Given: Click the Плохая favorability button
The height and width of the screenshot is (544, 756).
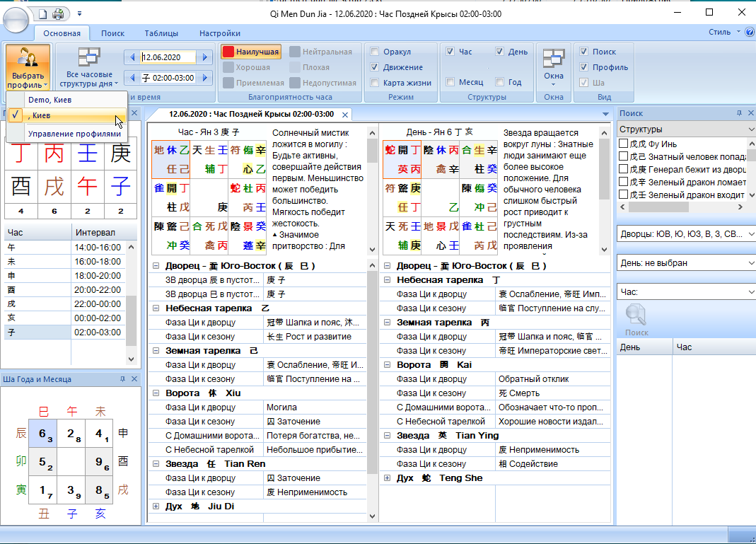Looking at the screenshot, I should [x=310, y=67].
